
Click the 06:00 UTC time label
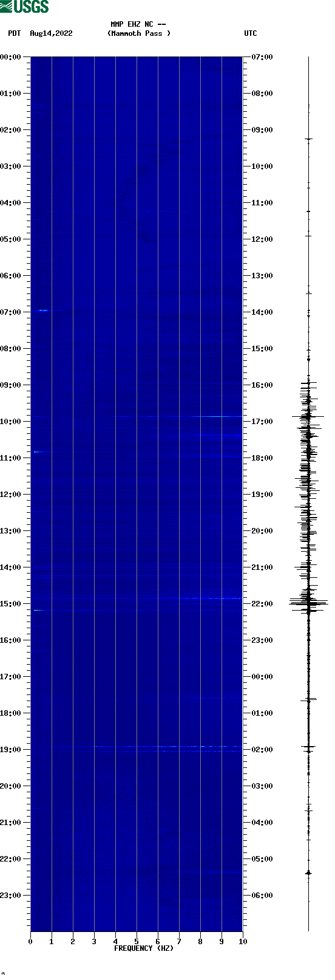[262, 896]
